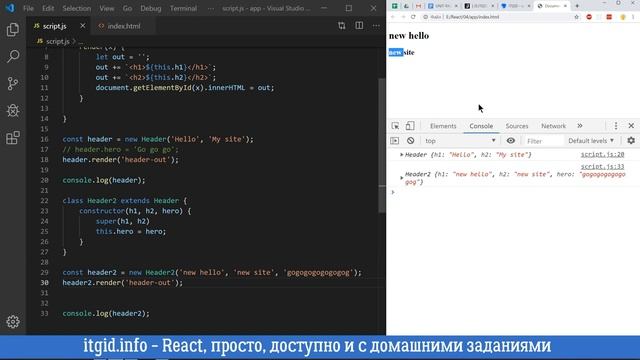Open the Terminal menu
The width and height of the screenshot is (640, 360).
pos(183,8)
